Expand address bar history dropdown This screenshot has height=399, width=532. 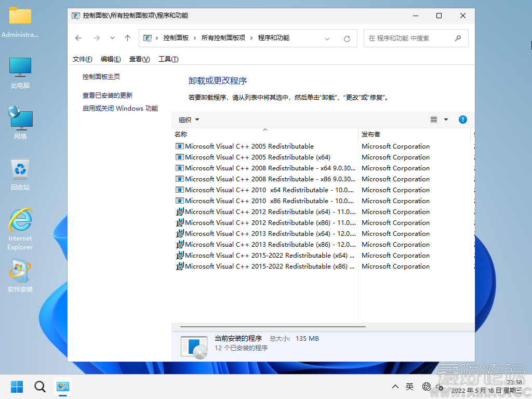click(x=327, y=38)
